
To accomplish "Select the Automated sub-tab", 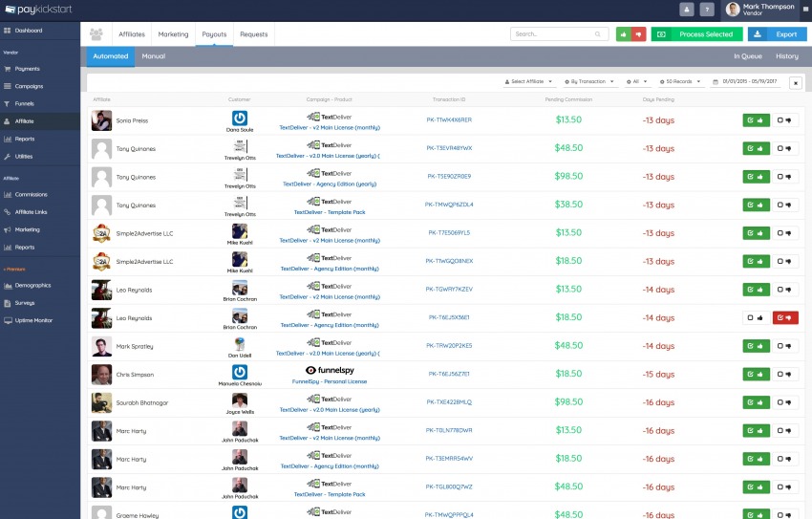I will (x=110, y=56).
